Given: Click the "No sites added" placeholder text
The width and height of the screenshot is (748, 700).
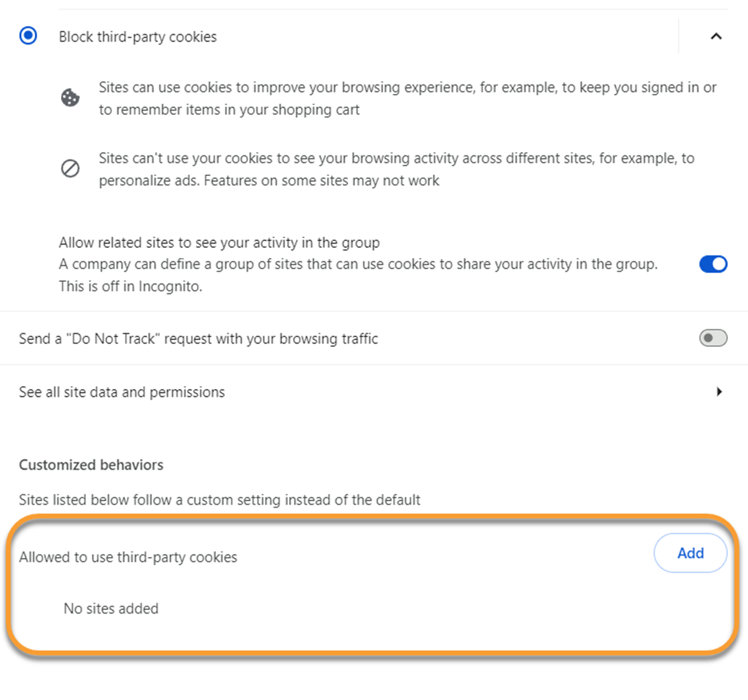Looking at the screenshot, I should [111, 609].
